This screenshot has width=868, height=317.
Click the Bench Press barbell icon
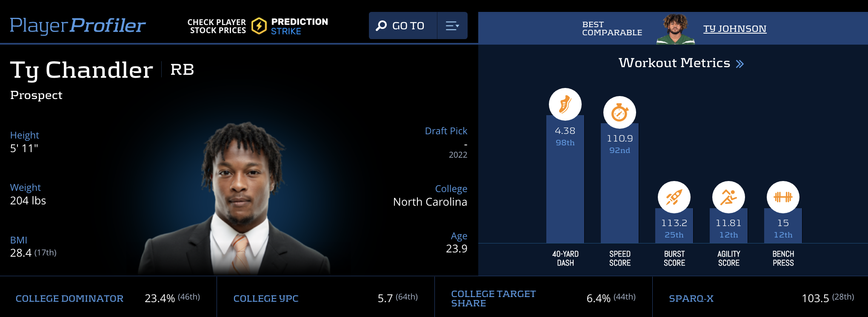(x=783, y=197)
